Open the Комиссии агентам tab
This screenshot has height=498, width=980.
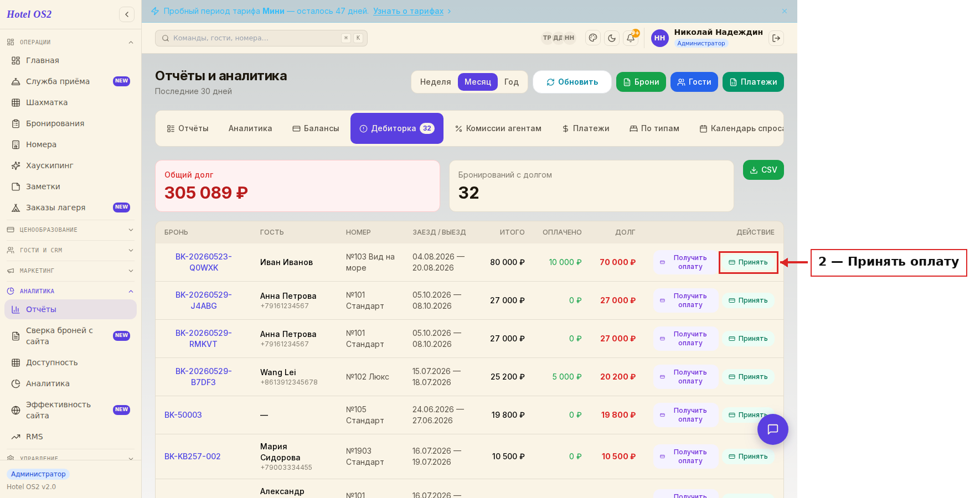pyautogui.click(x=498, y=128)
